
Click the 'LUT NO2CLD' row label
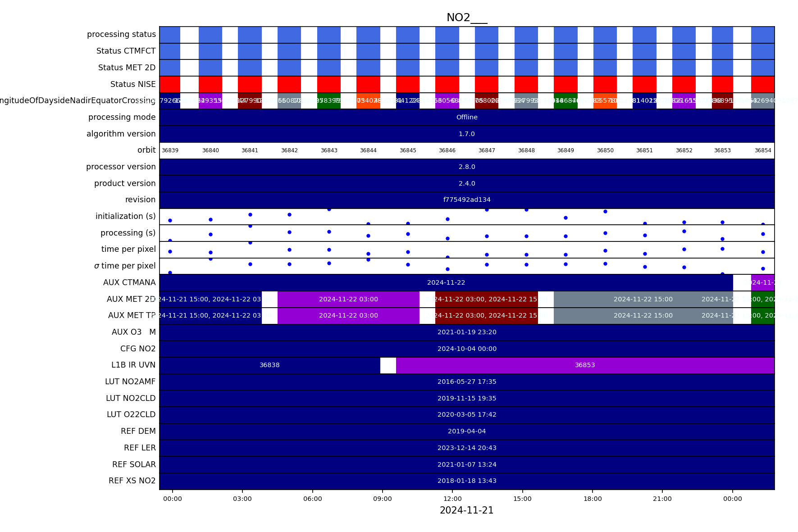[x=131, y=398]
